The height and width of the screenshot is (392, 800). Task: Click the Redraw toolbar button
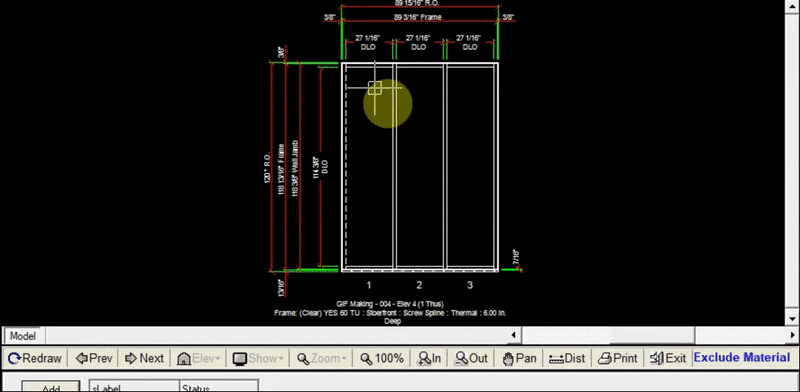(x=35, y=358)
